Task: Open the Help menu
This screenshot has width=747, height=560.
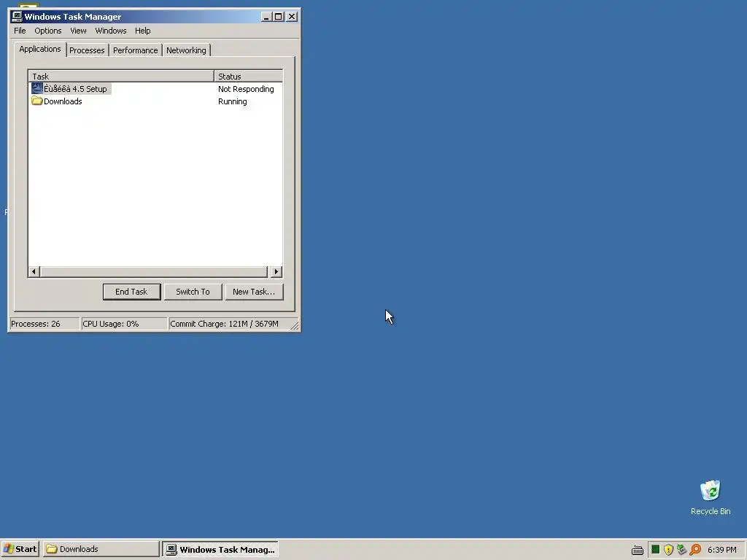Action: pyautogui.click(x=142, y=31)
